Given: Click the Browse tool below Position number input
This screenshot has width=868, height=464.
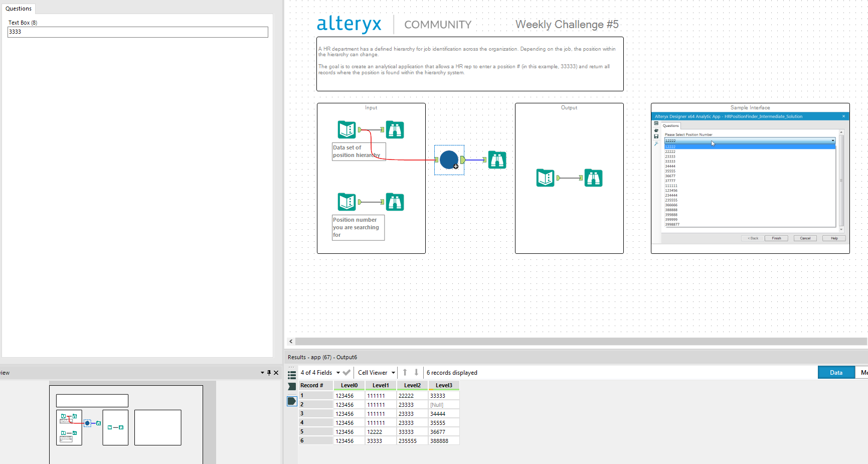Looking at the screenshot, I should (395, 201).
